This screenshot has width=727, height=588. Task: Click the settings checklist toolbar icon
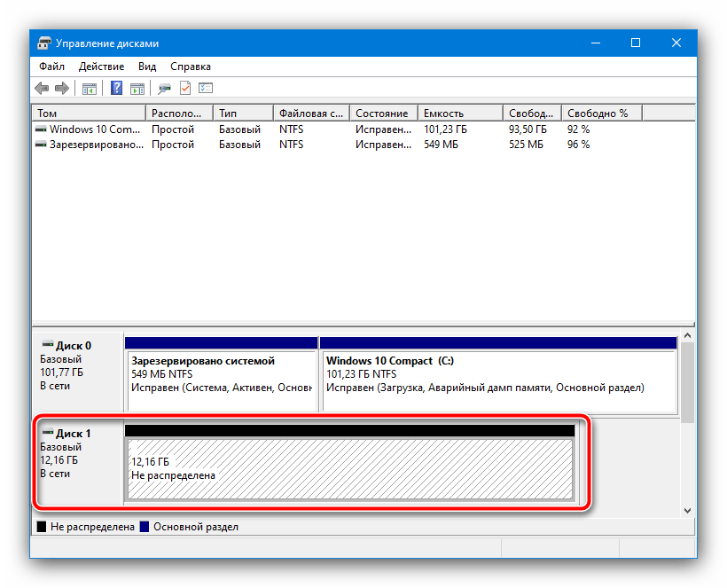pos(206,89)
